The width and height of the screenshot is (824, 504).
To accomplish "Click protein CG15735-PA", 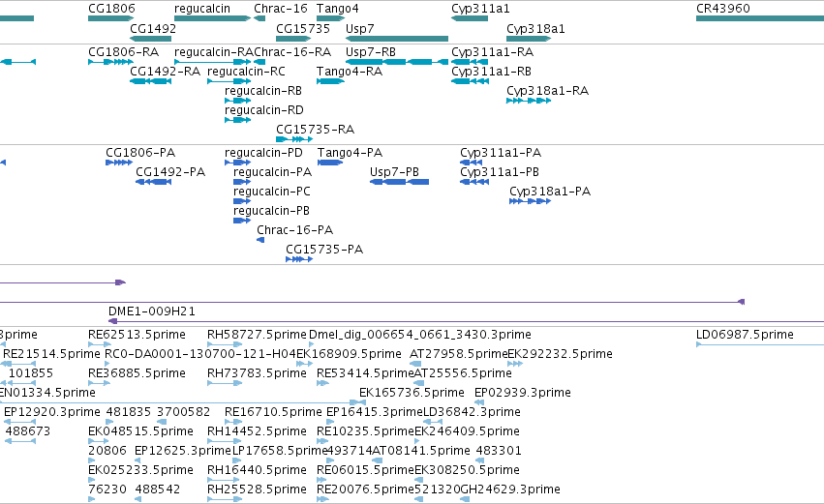I will (324, 250).
